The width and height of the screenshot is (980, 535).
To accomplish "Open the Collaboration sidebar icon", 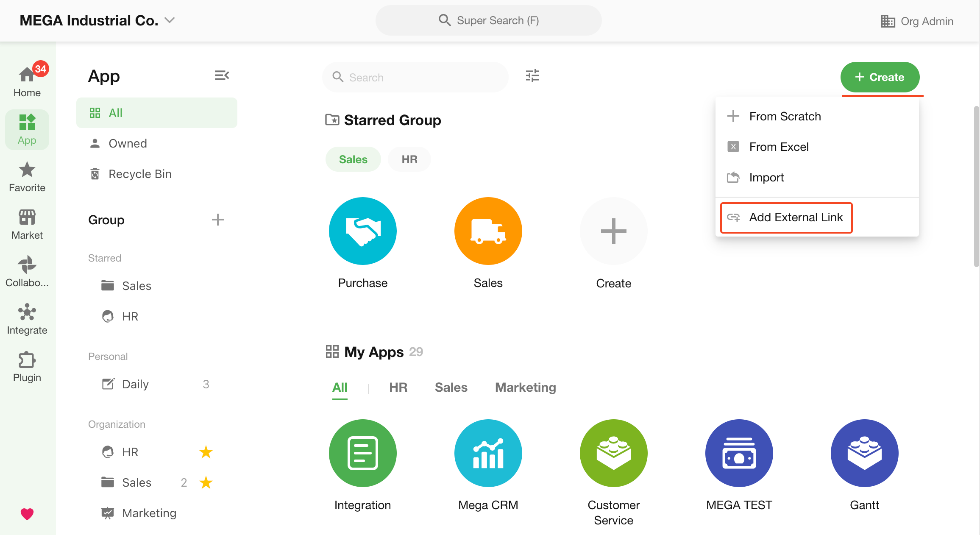I will click(x=27, y=272).
